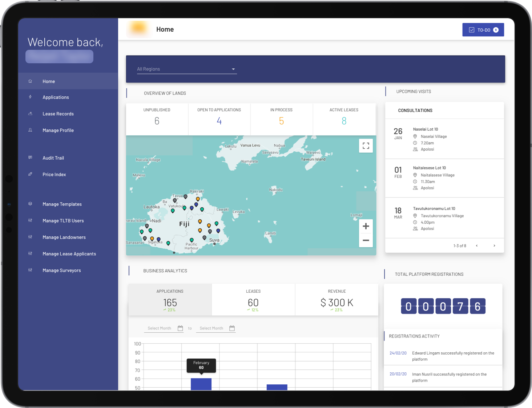Image resolution: width=532 pixels, height=408 pixels.
Task: Select the In Process lands card
Action: (282, 119)
